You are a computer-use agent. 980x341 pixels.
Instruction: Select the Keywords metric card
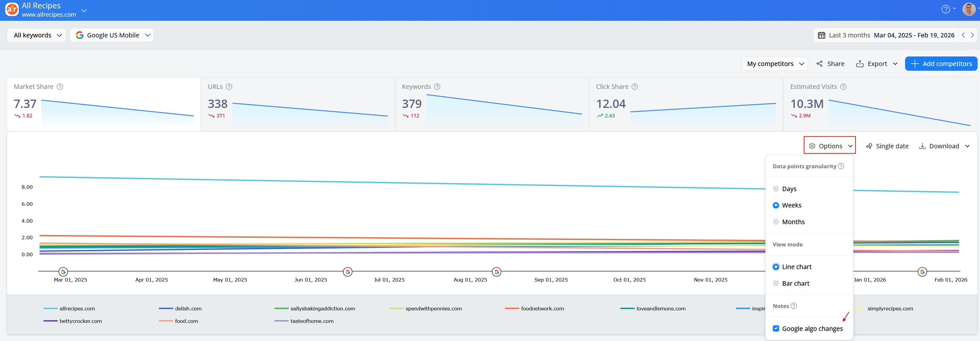point(492,104)
